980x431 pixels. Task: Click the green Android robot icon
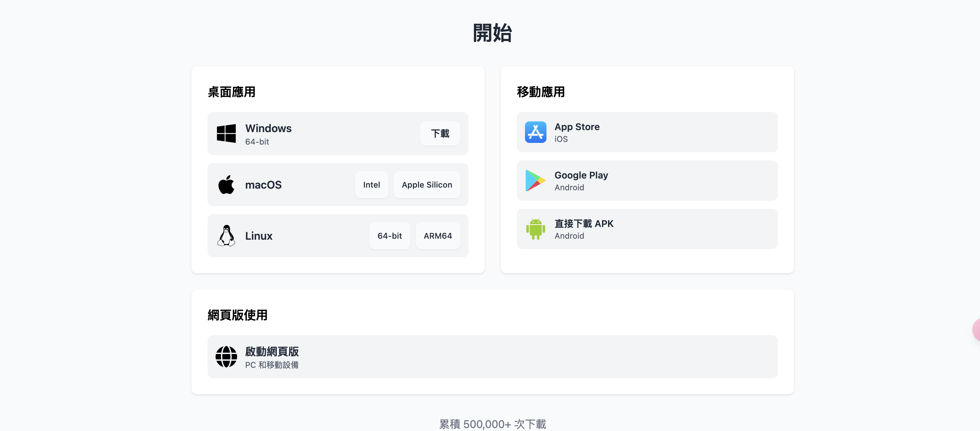tap(535, 229)
